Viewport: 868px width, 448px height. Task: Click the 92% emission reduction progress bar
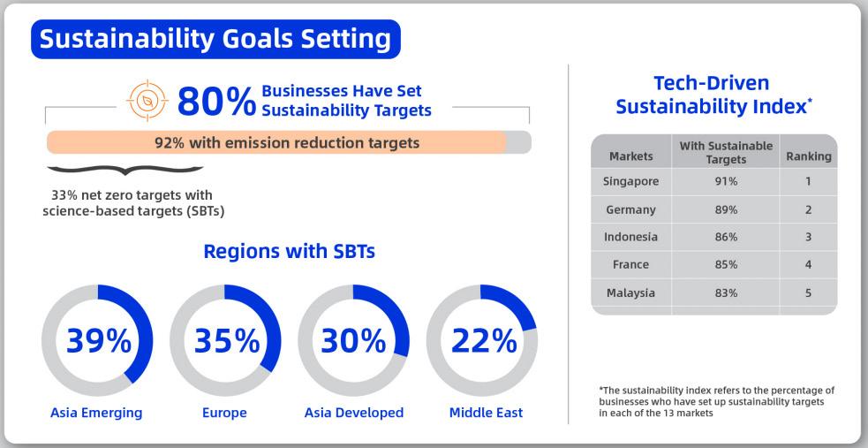coord(289,142)
